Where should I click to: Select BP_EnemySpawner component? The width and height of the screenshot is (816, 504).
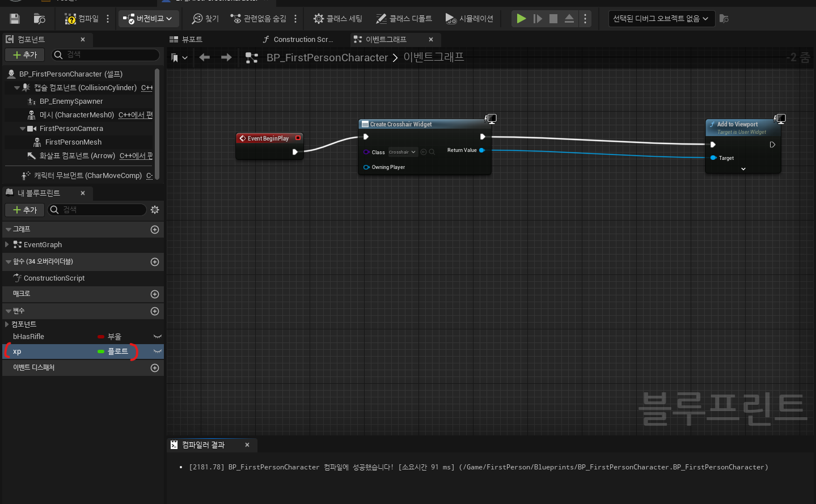point(71,101)
